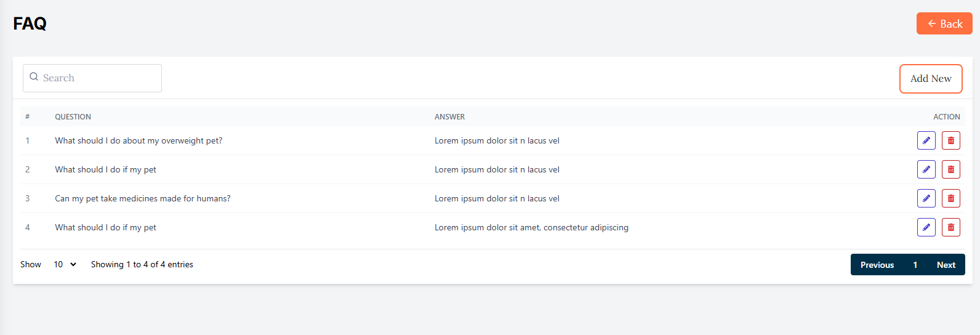Click the delete trash icon in row 4
Viewport: 980px width, 335px height.
[950, 227]
